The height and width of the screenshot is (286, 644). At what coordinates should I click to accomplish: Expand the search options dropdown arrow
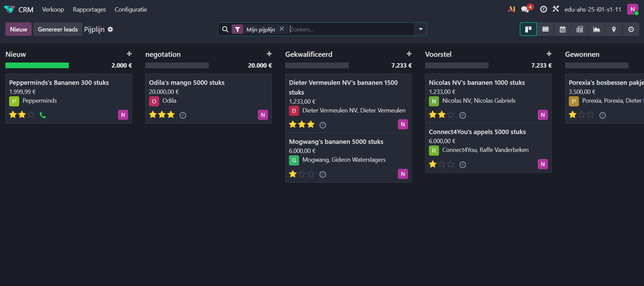pyautogui.click(x=421, y=29)
